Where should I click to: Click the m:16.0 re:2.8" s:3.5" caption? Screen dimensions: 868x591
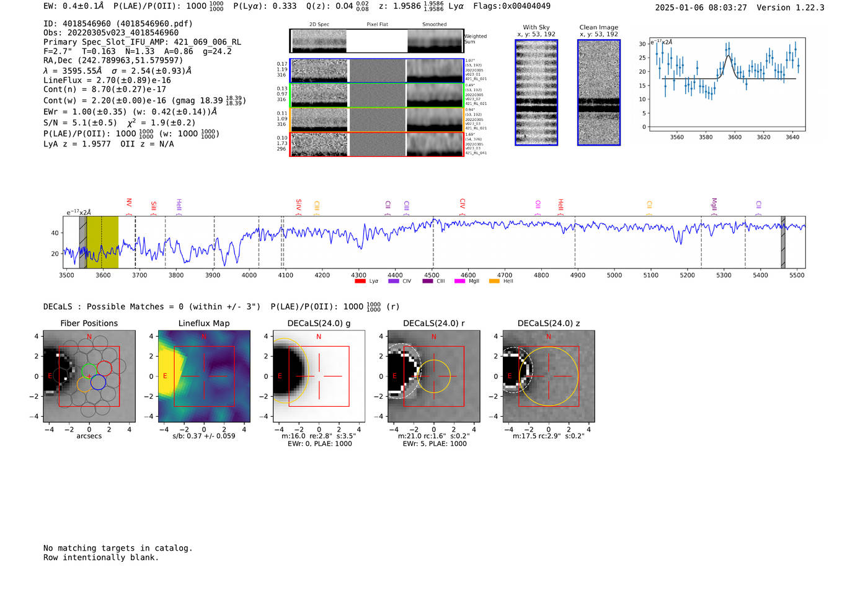tap(319, 436)
